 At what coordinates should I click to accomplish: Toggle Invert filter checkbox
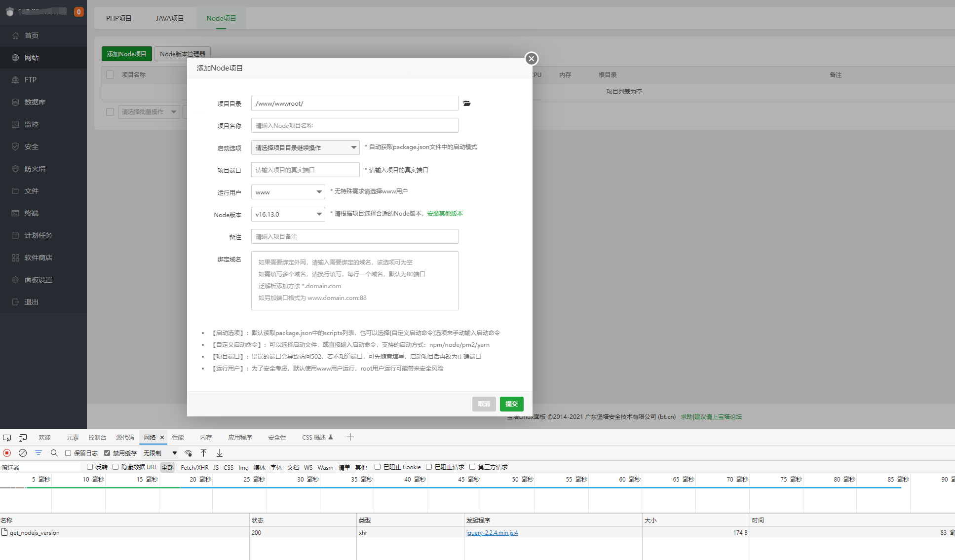tap(90, 467)
